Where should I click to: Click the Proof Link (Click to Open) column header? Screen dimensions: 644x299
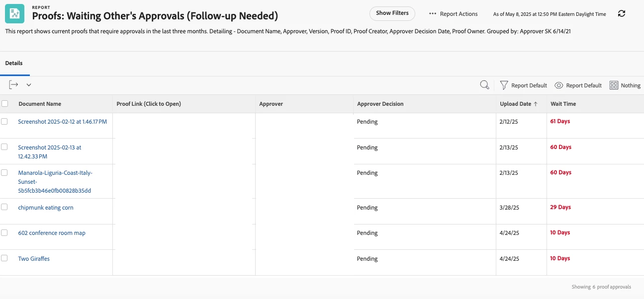pyautogui.click(x=149, y=104)
